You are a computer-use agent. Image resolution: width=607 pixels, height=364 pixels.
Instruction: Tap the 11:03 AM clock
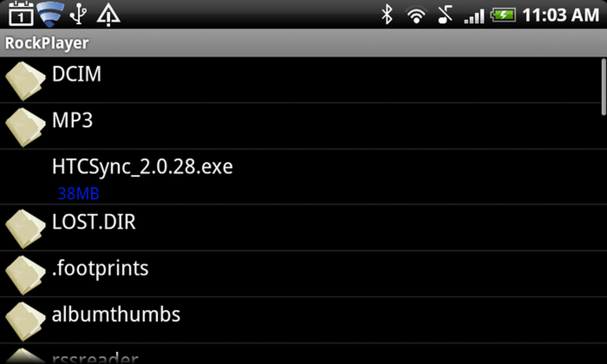coord(561,15)
